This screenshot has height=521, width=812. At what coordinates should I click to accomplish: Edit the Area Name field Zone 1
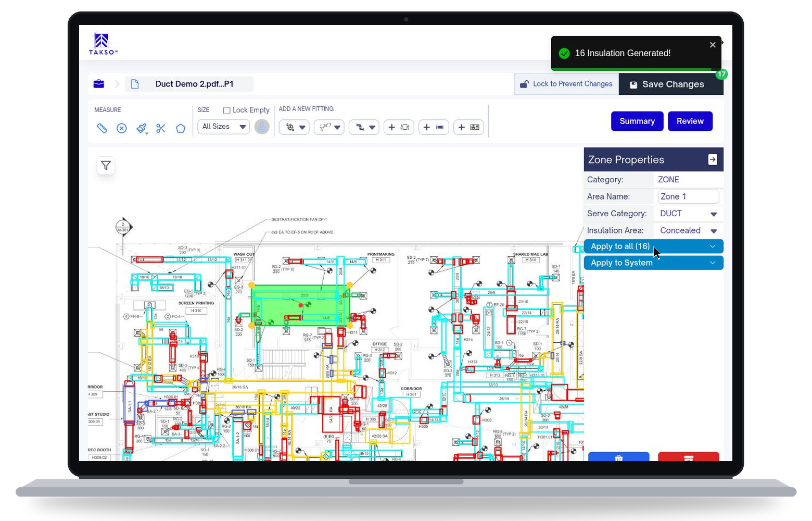coord(688,196)
